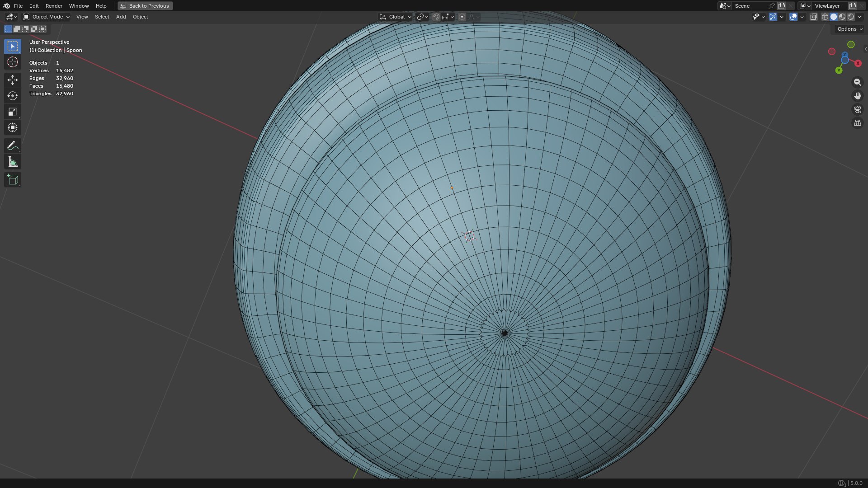The height and width of the screenshot is (488, 868).
Task: Expand the viewport shading options arrow
Action: 859,17
